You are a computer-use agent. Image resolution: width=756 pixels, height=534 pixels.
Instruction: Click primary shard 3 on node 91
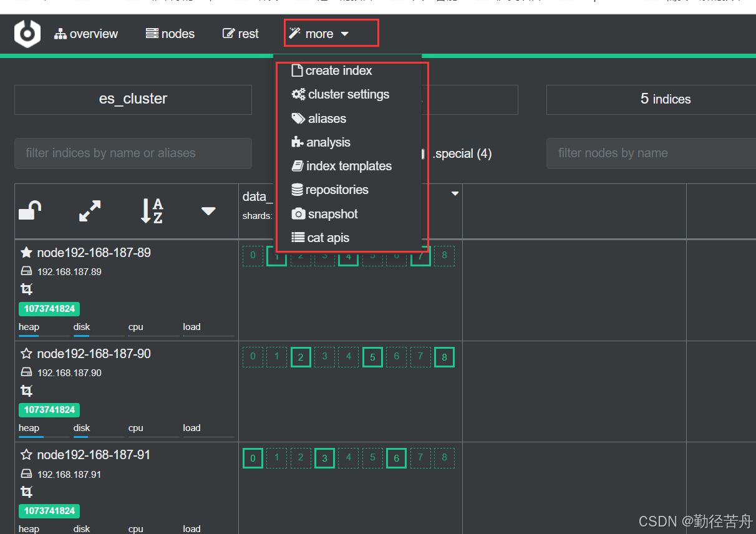(324, 459)
